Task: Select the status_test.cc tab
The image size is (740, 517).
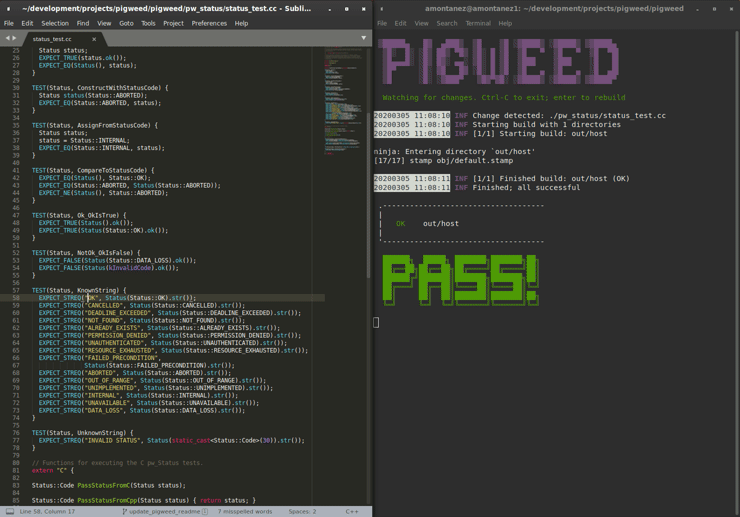Action: [x=52, y=39]
